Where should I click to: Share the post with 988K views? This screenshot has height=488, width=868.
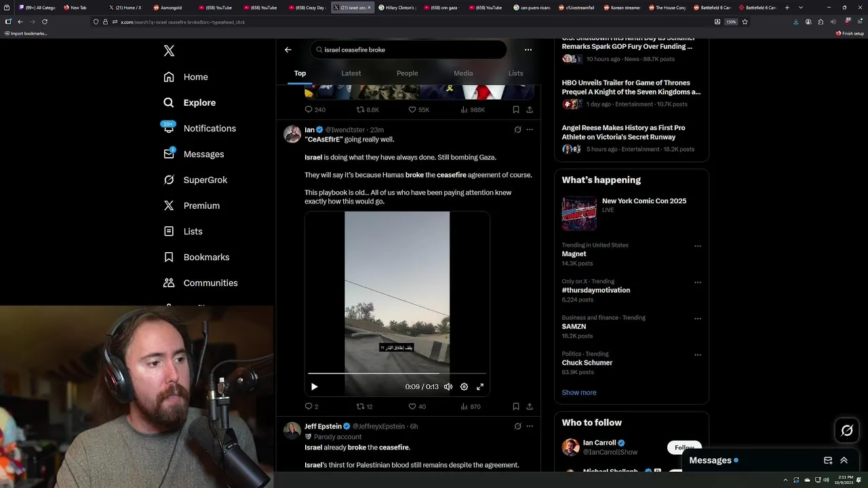tap(530, 109)
